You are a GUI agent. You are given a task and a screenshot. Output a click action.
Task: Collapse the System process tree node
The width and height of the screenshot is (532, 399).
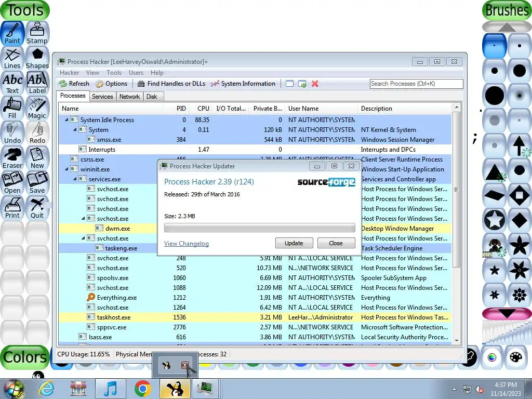(x=75, y=129)
